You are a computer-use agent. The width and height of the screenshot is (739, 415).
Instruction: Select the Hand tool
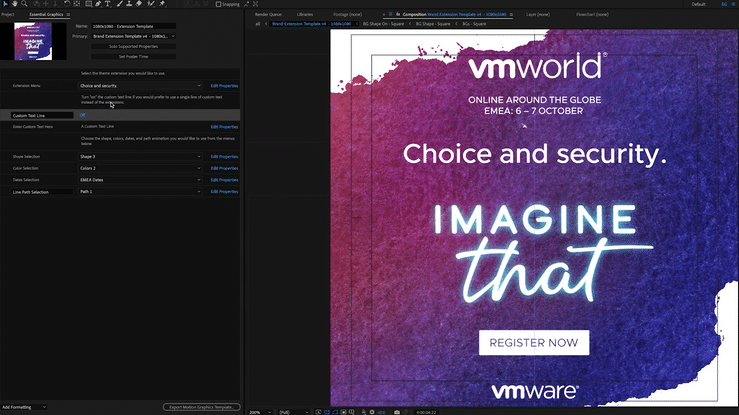point(15,4)
